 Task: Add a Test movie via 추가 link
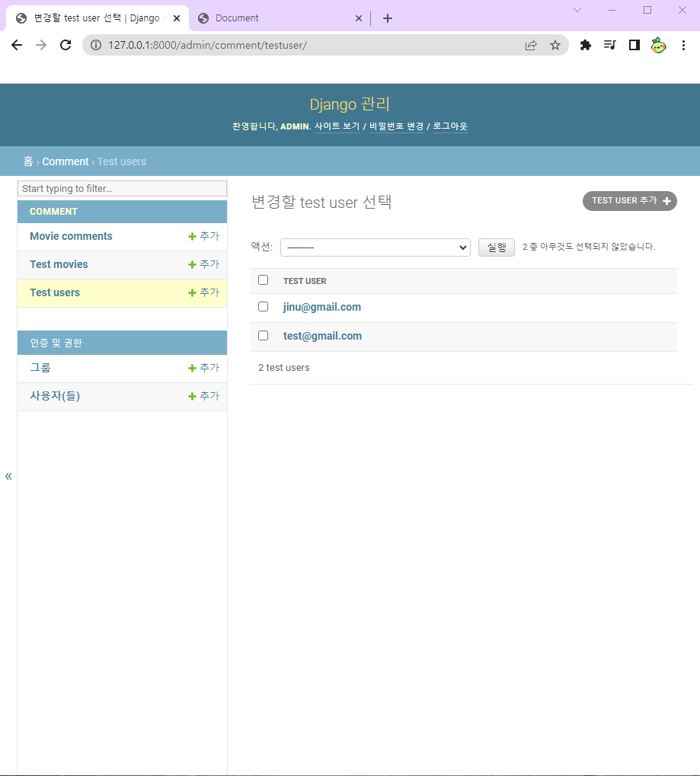(x=203, y=264)
